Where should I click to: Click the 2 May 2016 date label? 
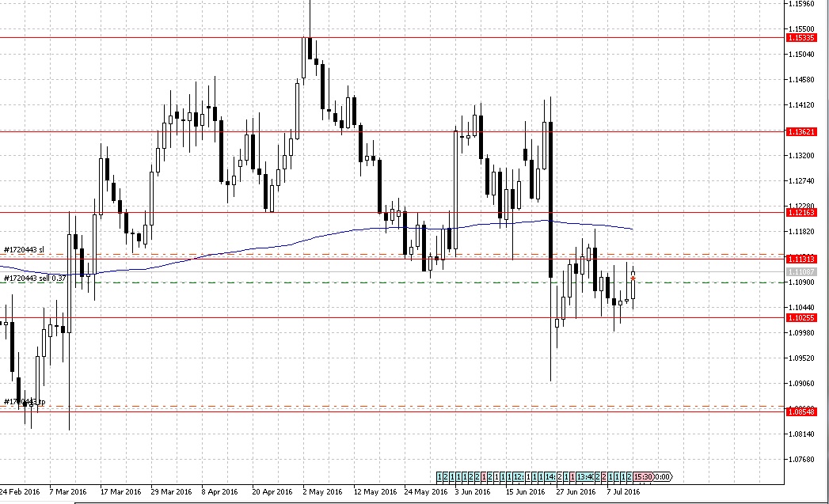coord(322,492)
